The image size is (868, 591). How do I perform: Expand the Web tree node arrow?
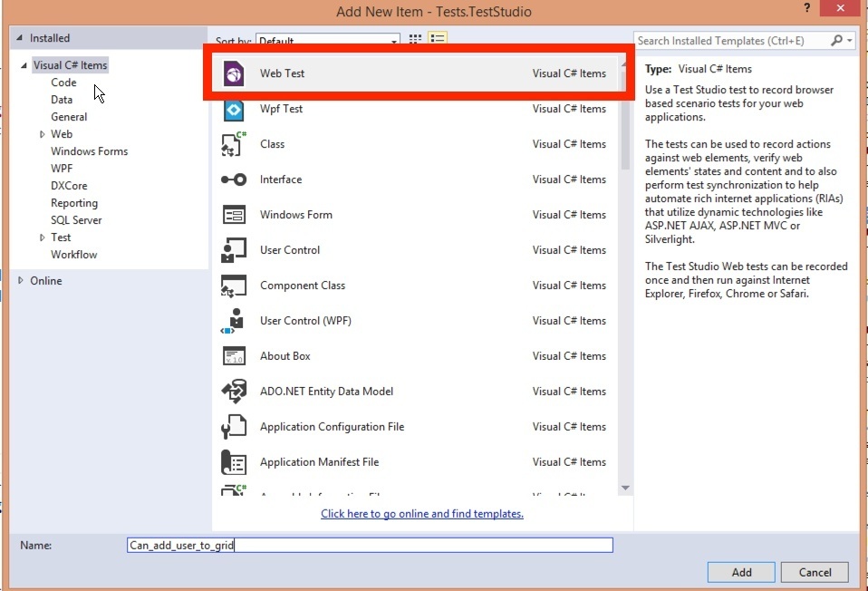coord(42,134)
